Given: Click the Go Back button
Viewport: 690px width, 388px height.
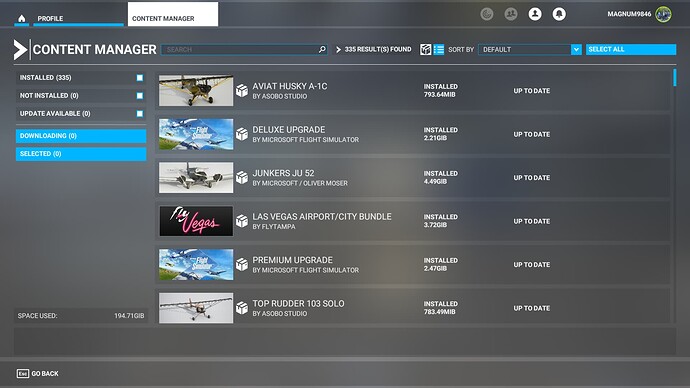Looking at the screenshot, I should (37, 373).
